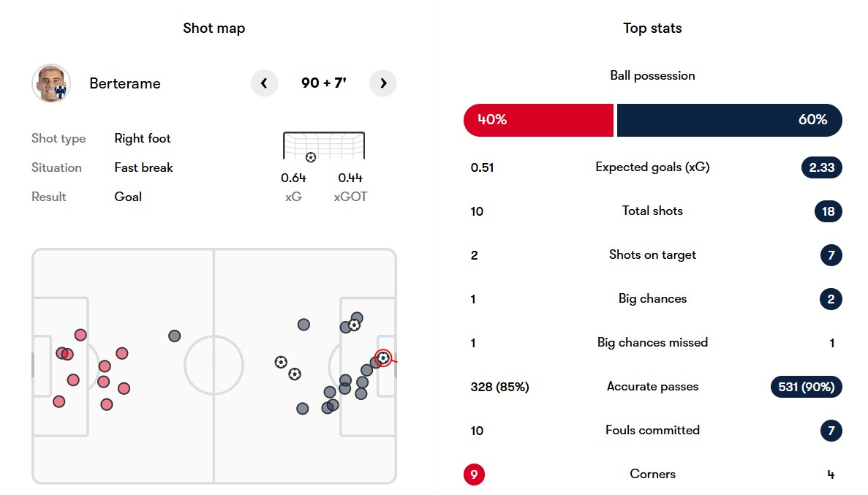The height and width of the screenshot is (495, 868).
Task: Select the red-ringed goal marker on the pitch
Action: click(383, 358)
